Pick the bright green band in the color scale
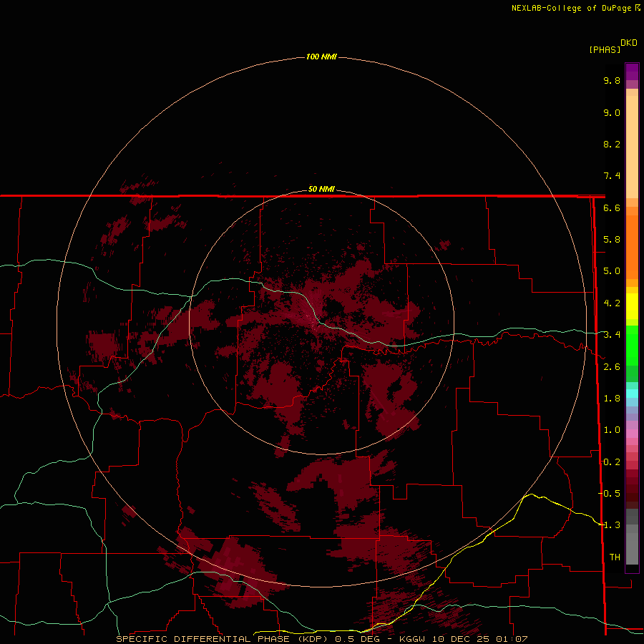The width and height of the screenshot is (644, 644). (x=632, y=345)
